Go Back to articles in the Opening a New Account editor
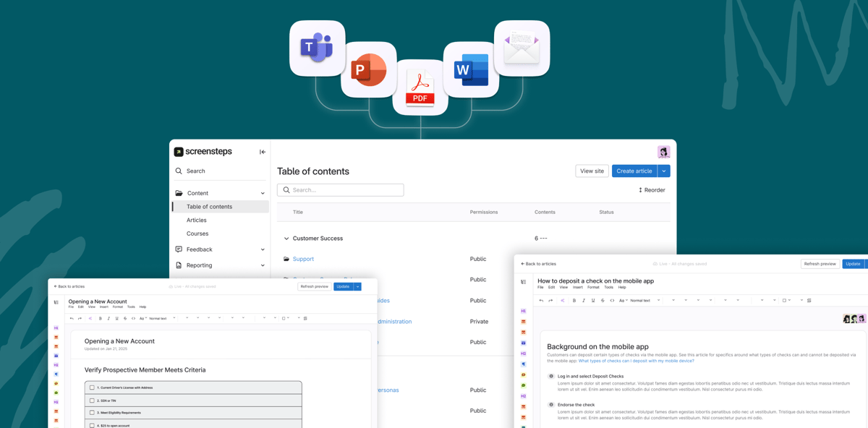Screen dimensions: 868x428 click(69, 287)
